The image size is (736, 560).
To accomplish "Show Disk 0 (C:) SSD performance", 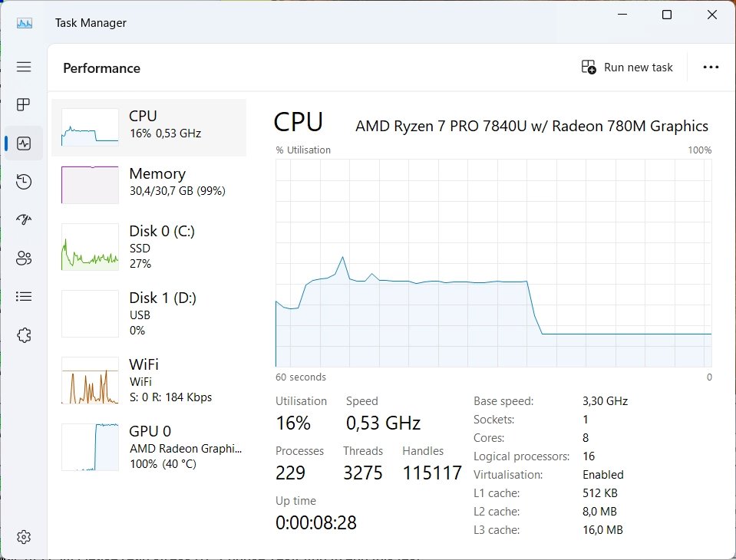I will [x=149, y=247].
